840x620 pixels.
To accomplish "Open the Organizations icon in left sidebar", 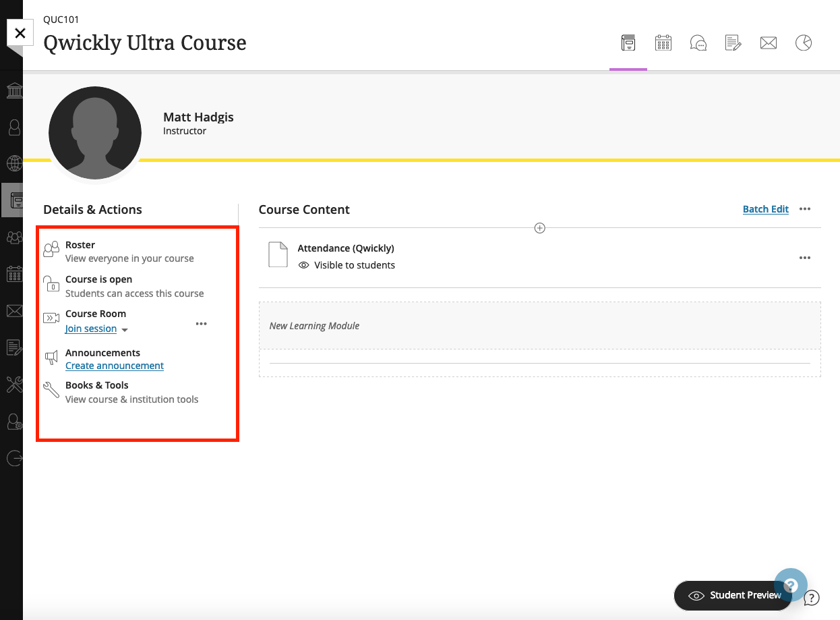I will (x=14, y=237).
